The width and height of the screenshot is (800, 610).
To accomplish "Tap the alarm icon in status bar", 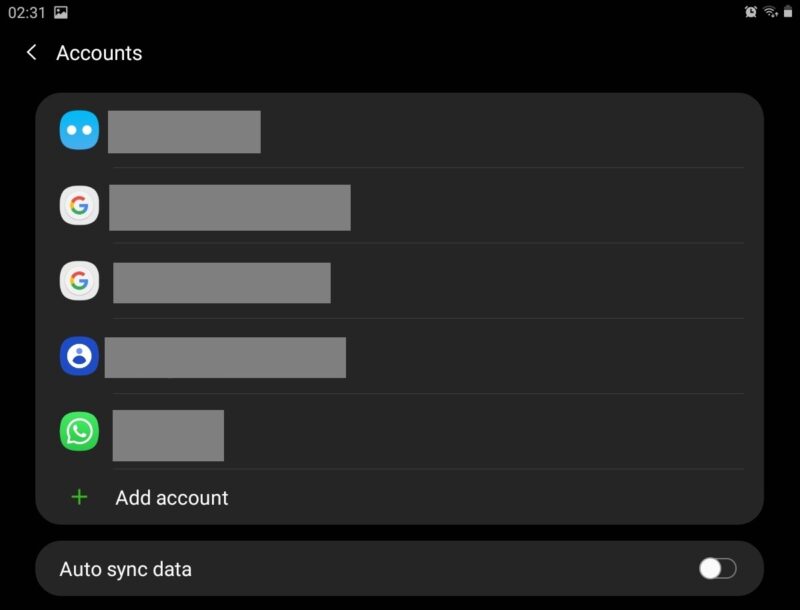I will (x=751, y=12).
